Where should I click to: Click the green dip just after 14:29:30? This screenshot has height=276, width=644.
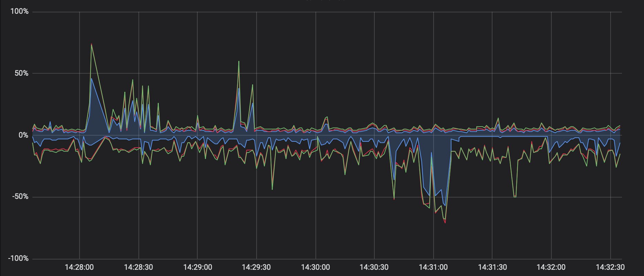(272, 189)
